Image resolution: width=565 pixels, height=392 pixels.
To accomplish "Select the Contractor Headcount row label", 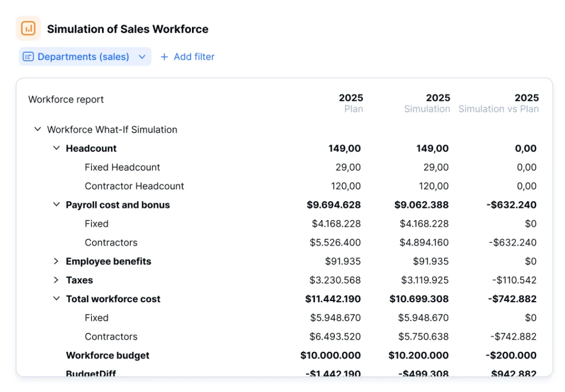I will 134,186.
